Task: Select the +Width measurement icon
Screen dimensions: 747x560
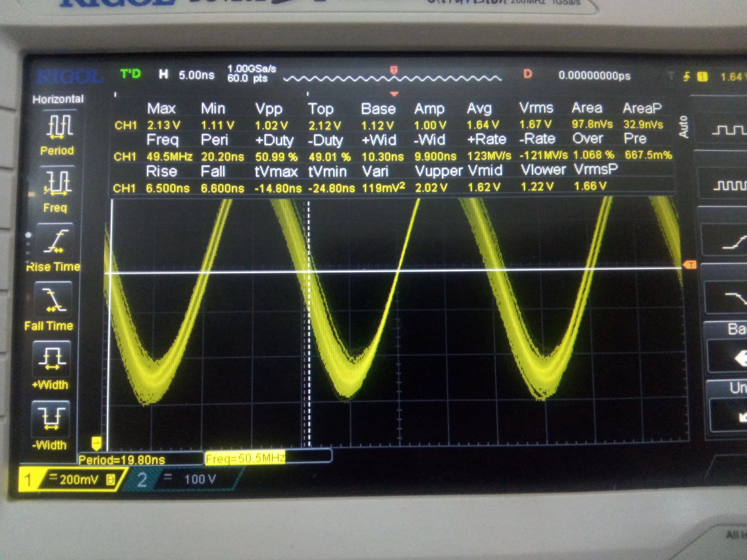Action: 52,359
